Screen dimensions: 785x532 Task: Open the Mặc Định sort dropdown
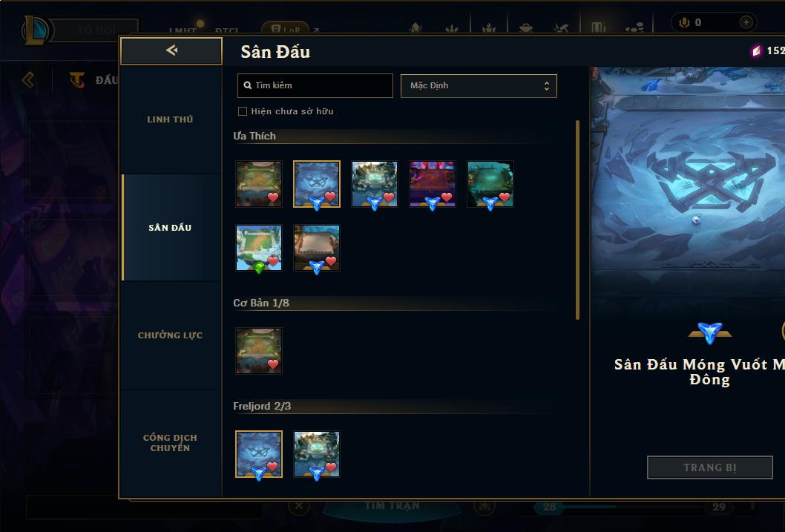click(479, 85)
